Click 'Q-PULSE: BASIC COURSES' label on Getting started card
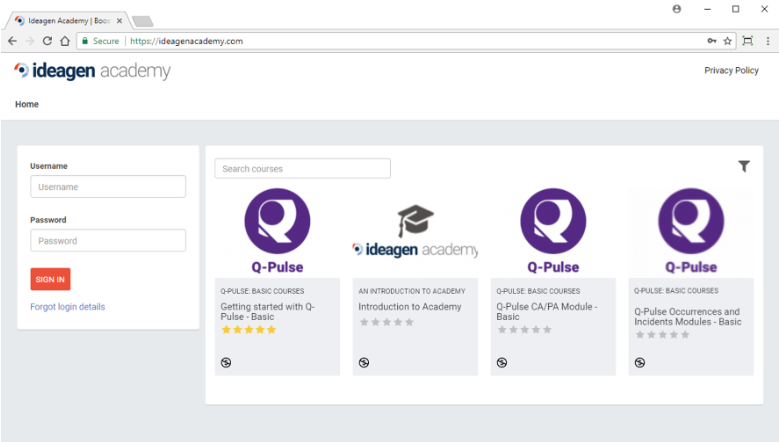 [x=262, y=291]
